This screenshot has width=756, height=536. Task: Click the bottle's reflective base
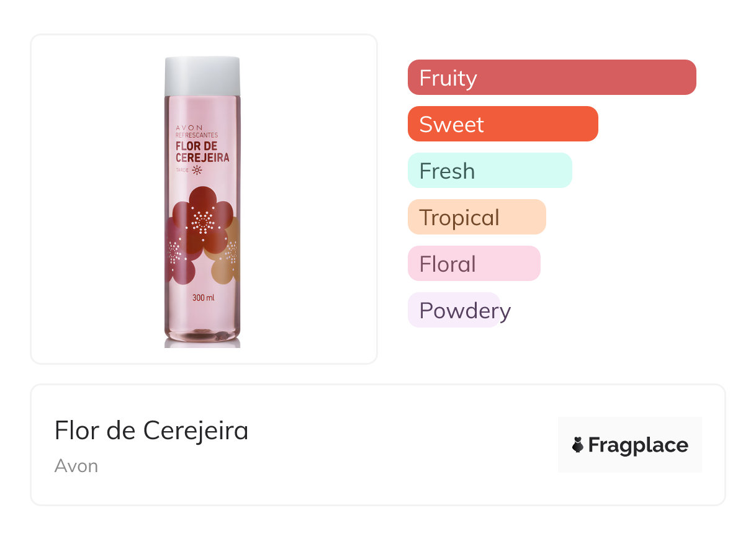(x=202, y=337)
